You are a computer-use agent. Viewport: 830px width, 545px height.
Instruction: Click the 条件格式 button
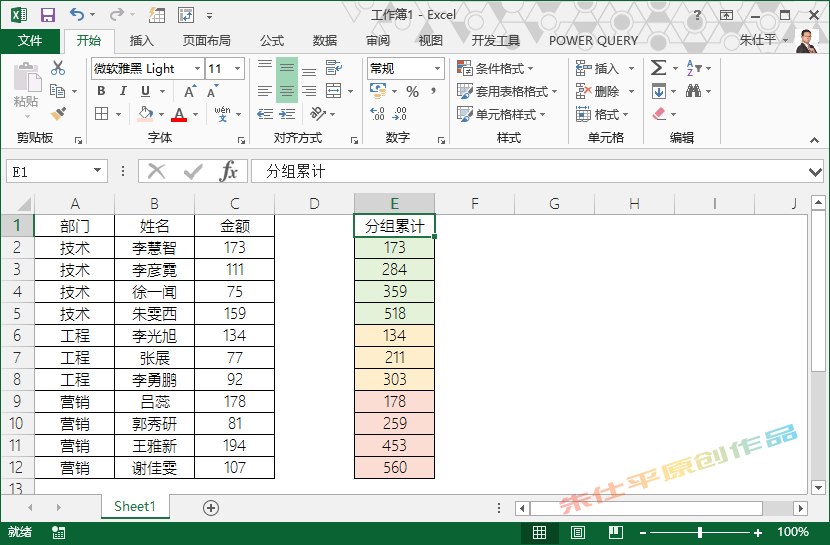pos(495,68)
